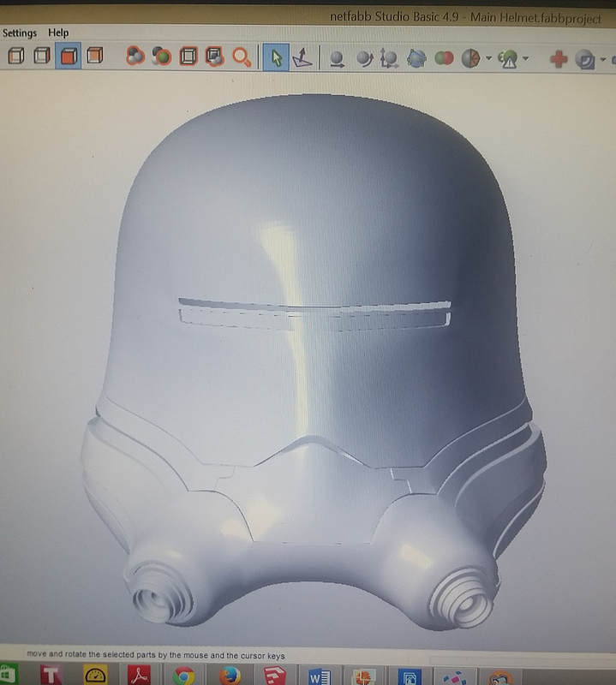Activate the green arrow selection tool
Image resolution: width=616 pixels, height=685 pixels.
276,57
